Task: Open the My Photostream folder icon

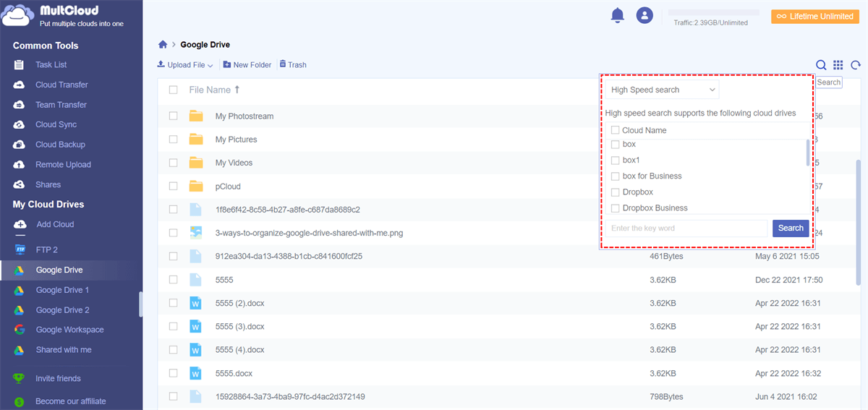Action: tap(196, 116)
